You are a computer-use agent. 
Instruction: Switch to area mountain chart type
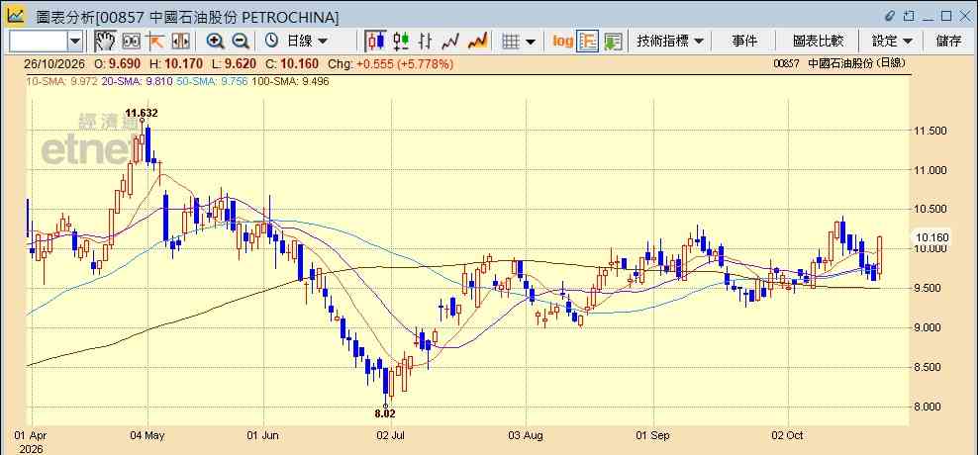[x=477, y=42]
